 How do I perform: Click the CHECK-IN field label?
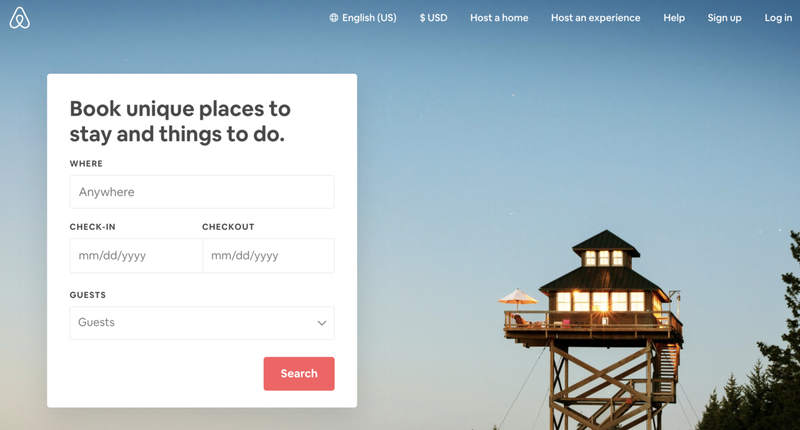point(92,227)
